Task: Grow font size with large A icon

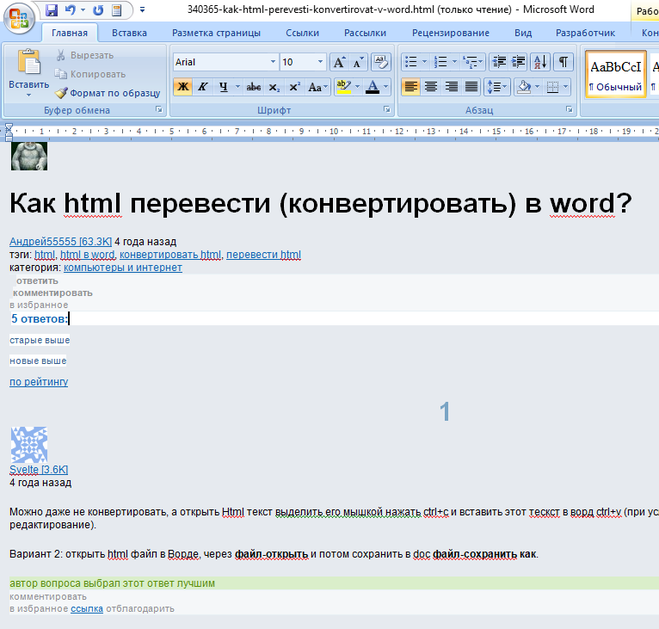Action: pos(339,62)
